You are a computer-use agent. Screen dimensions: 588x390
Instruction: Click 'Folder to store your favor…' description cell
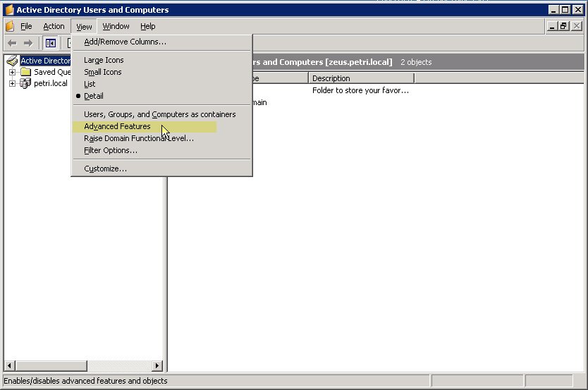360,90
